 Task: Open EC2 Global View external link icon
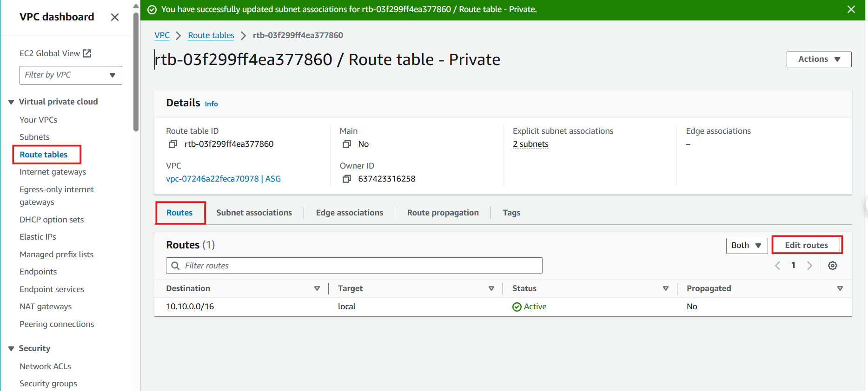pyautogui.click(x=87, y=53)
